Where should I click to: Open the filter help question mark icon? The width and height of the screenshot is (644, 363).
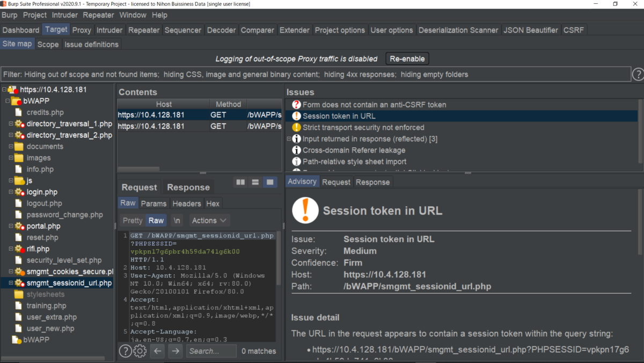[x=638, y=75]
